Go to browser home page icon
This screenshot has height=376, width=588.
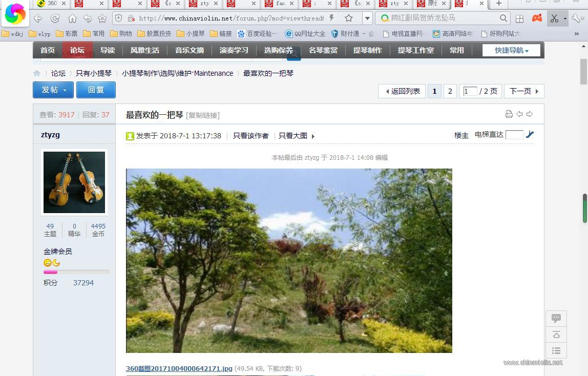72,18
